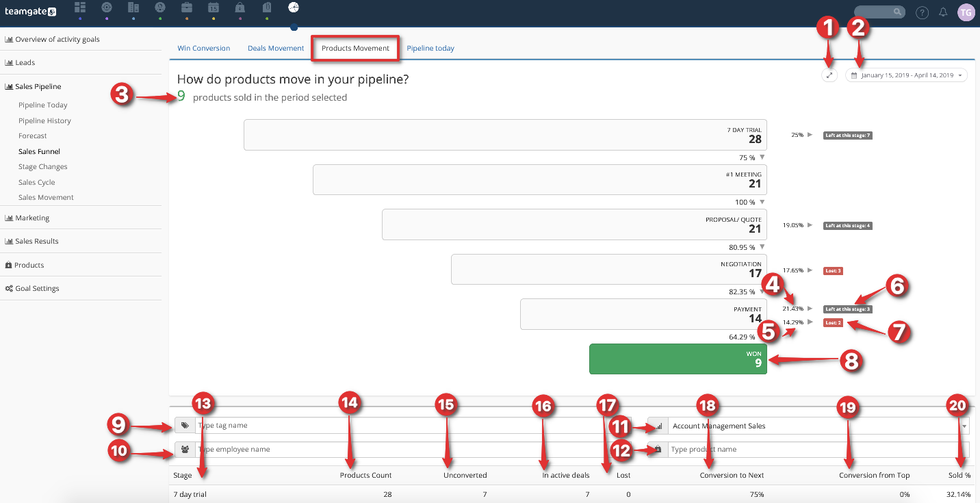
Task: Switch to the Pipeline today tab
Action: (x=430, y=49)
